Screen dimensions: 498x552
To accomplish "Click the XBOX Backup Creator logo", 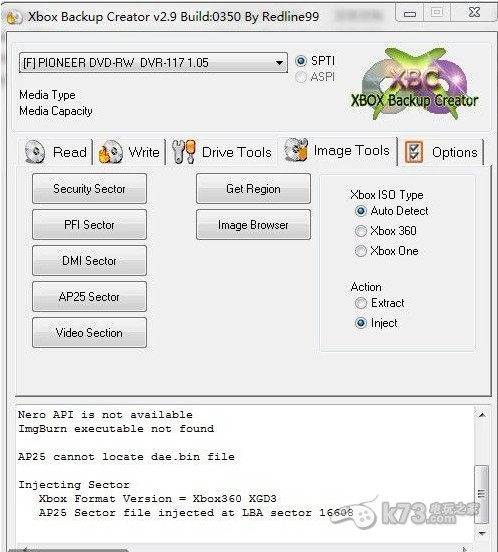I will pos(415,84).
